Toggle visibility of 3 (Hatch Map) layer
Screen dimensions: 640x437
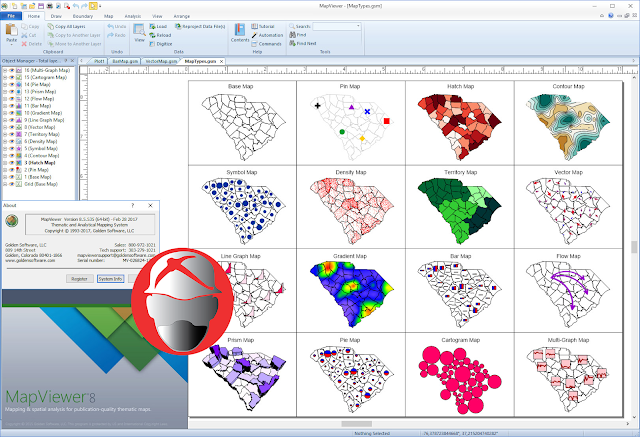point(12,163)
